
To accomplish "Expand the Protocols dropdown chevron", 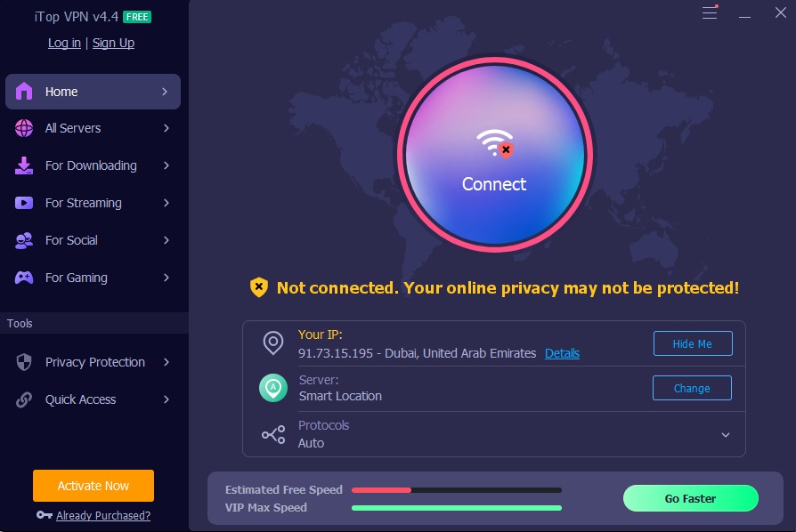I will coord(726,435).
